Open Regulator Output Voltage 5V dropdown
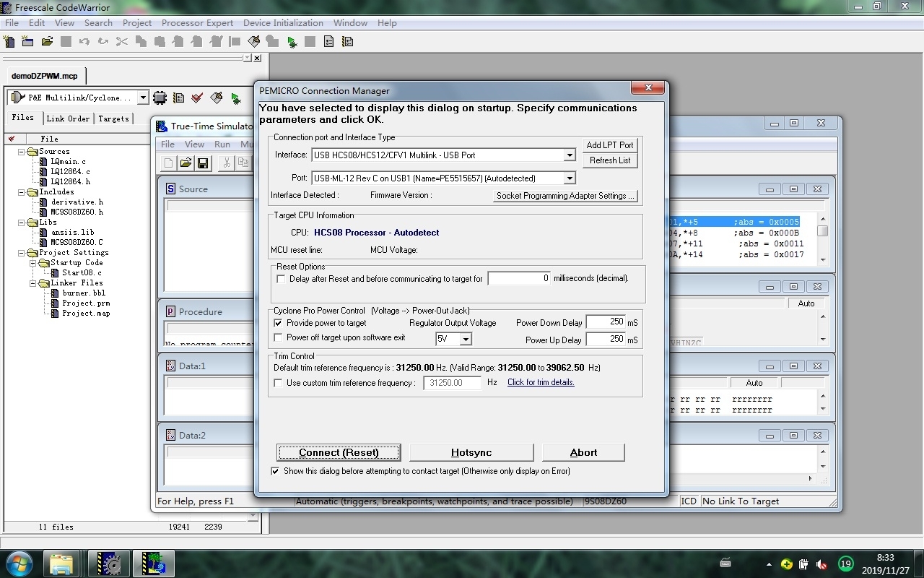The height and width of the screenshot is (578, 924). pos(466,339)
